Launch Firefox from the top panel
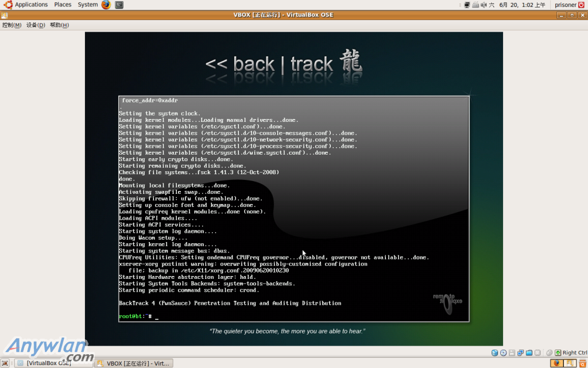588x368 pixels. coord(106,5)
